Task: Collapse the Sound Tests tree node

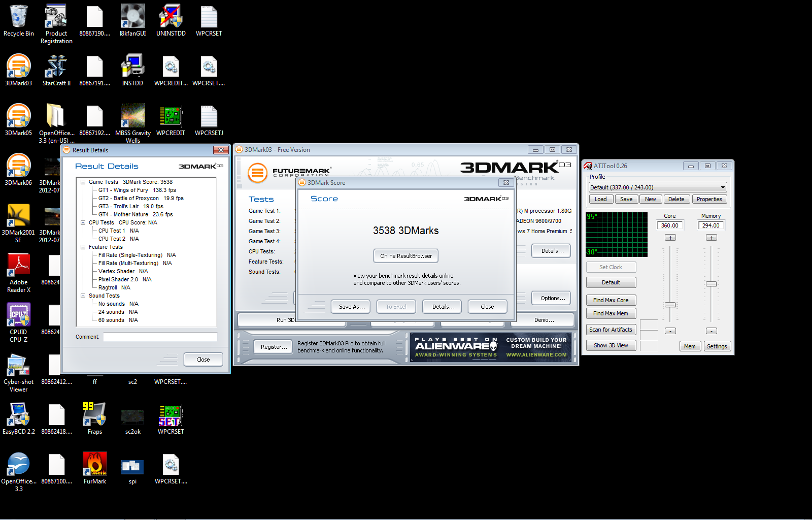Action: (83, 296)
